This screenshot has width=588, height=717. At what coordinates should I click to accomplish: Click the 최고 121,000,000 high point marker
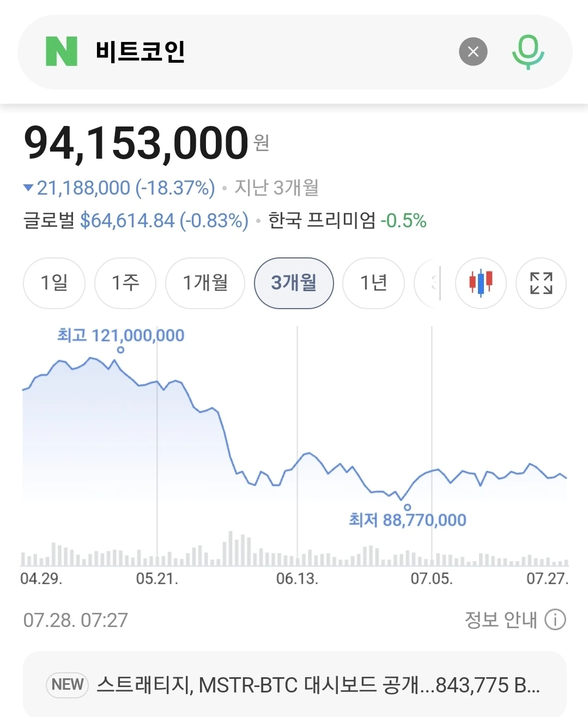[120, 350]
